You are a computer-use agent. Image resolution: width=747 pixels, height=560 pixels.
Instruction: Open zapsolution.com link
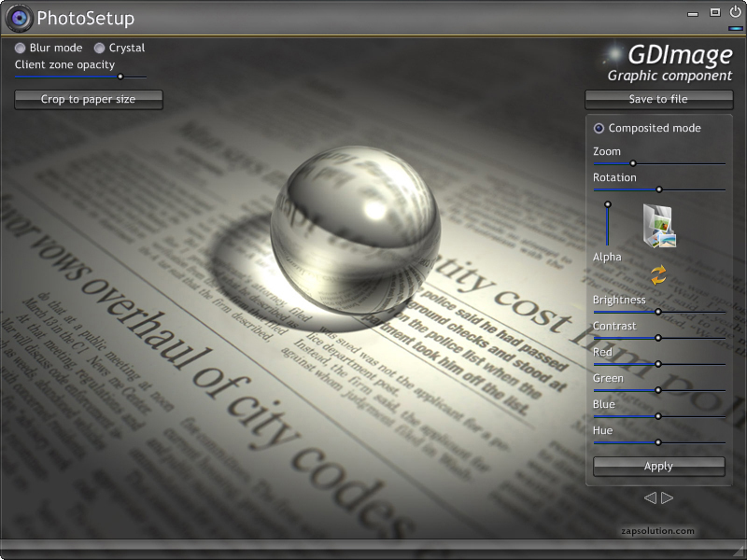point(658,531)
